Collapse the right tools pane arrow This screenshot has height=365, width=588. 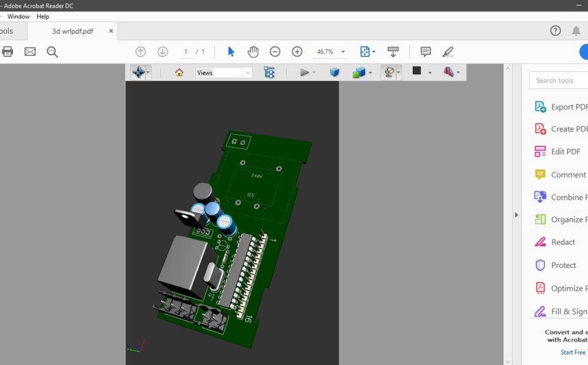[516, 215]
